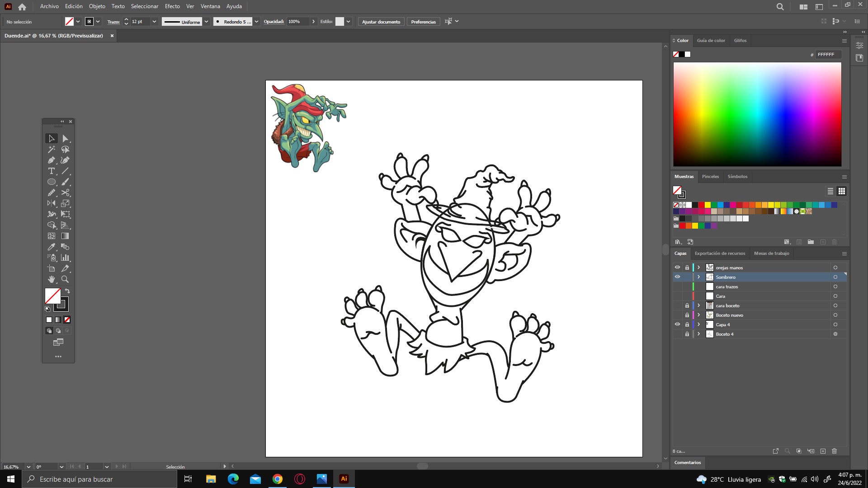This screenshot has height=488, width=868.
Task: Show the cara trazos layer
Action: point(677,286)
